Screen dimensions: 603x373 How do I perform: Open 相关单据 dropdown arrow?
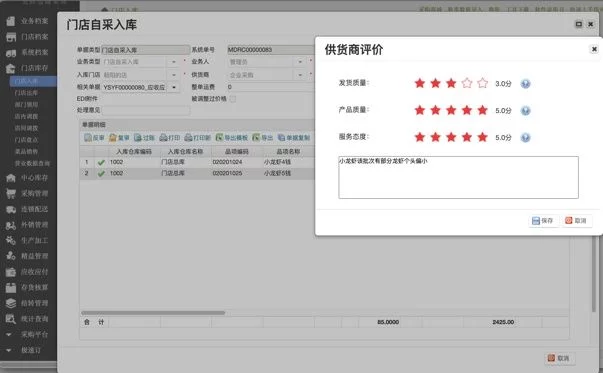pos(173,88)
